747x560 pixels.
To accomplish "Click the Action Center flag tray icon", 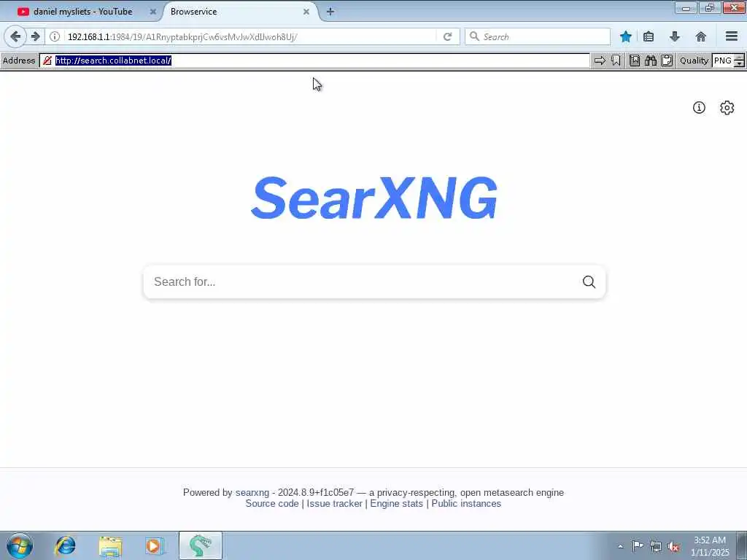I will point(637,546).
